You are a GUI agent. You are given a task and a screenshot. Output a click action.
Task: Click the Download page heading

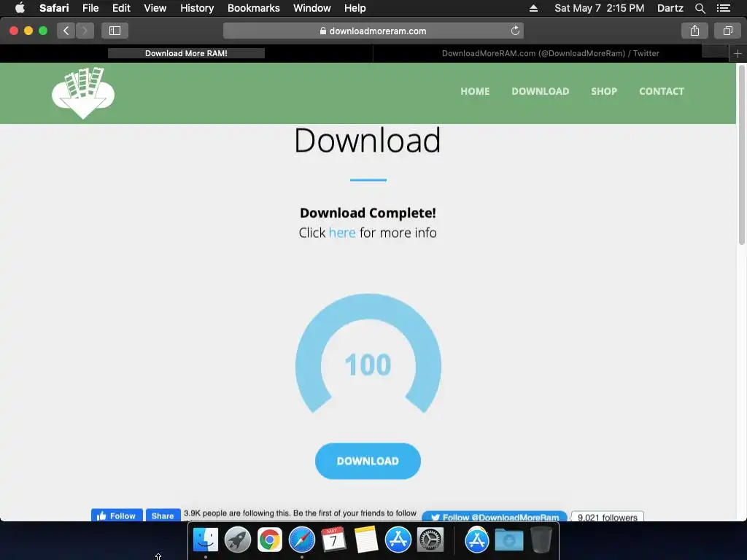tap(368, 141)
